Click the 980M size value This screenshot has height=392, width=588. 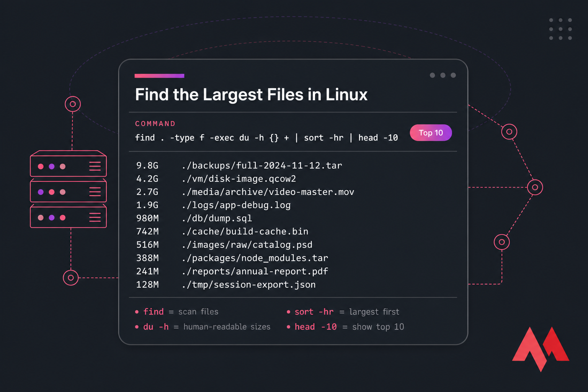147,218
